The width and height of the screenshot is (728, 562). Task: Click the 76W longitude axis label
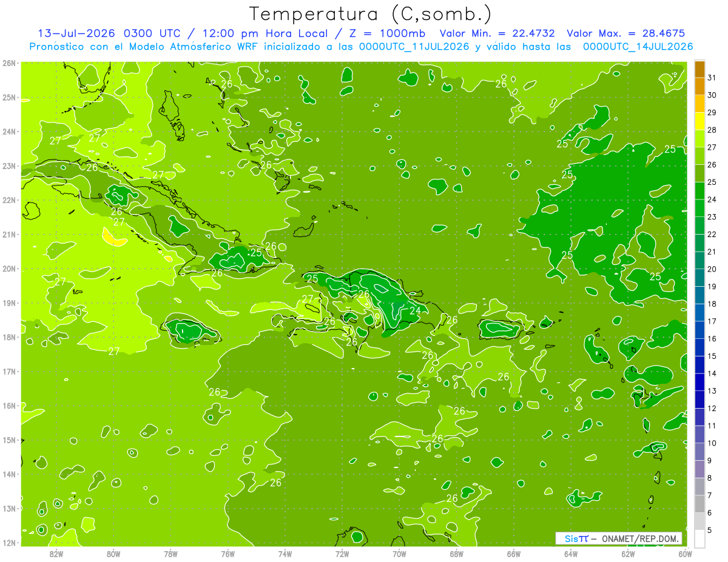pyautogui.click(x=228, y=554)
